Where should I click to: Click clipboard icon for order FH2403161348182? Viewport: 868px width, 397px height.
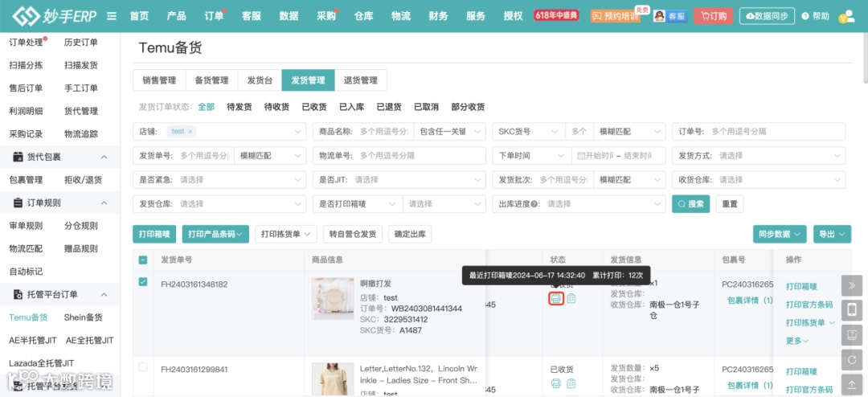coord(571,298)
